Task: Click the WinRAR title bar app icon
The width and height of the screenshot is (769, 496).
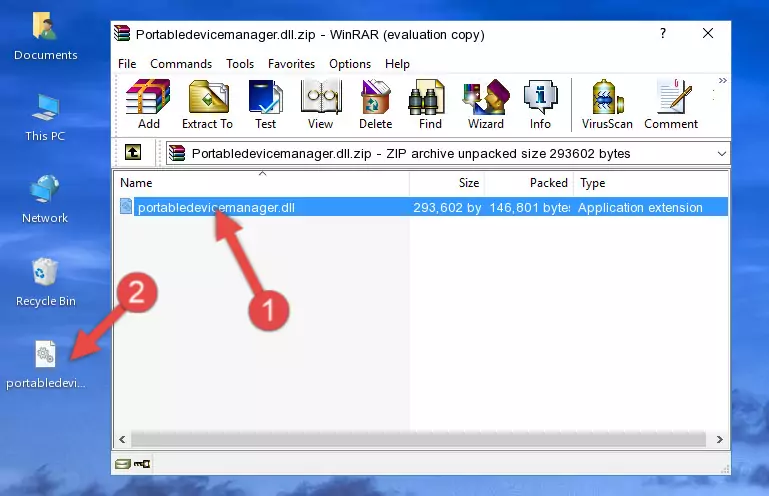Action: [x=122, y=33]
